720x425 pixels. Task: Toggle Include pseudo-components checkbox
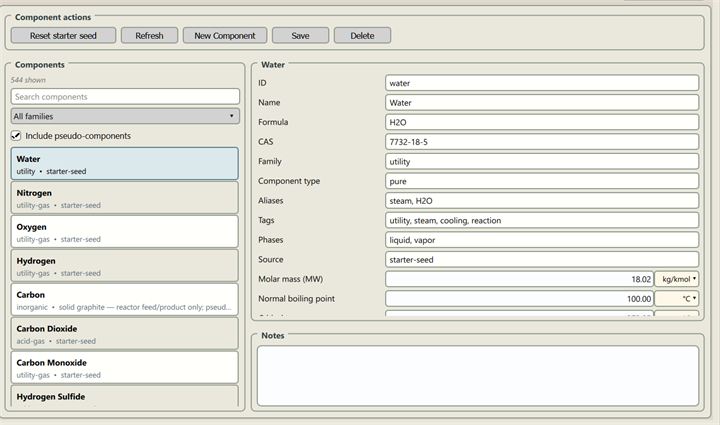pos(16,136)
